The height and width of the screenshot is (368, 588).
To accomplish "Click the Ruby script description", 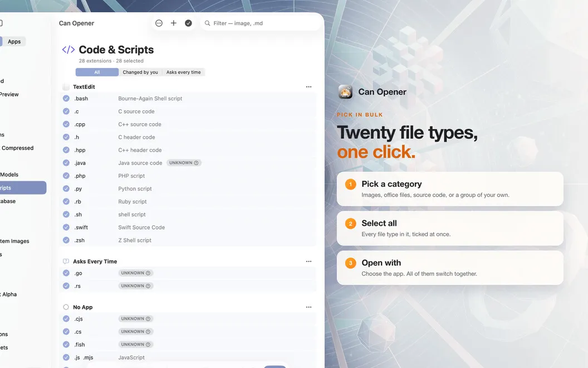I will [133, 201].
